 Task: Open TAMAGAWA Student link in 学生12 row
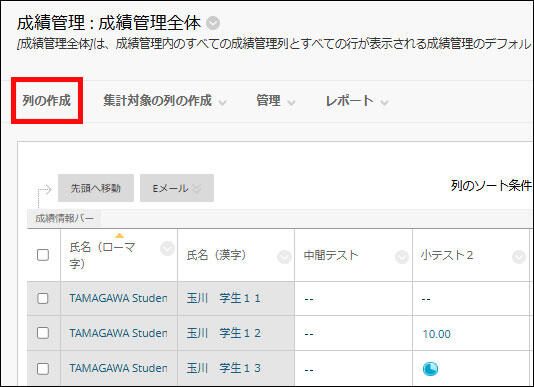pyautogui.click(x=118, y=333)
